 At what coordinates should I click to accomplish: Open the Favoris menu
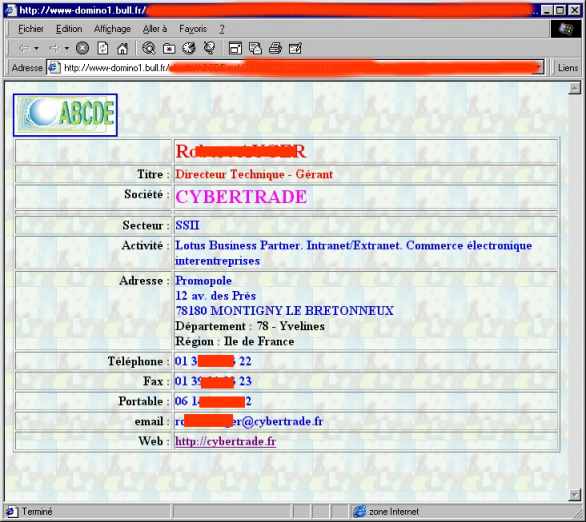[x=193, y=29]
